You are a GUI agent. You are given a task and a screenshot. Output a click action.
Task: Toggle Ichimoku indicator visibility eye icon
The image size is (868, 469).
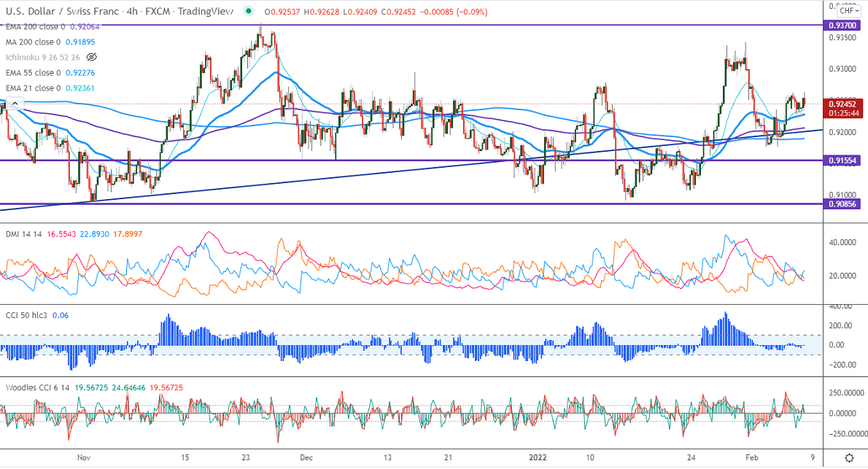(x=92, y=57)
